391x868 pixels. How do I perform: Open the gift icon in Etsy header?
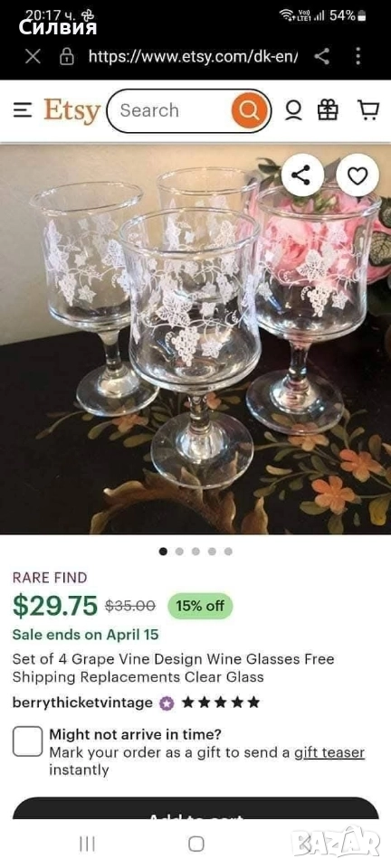[x=328, y=110]
